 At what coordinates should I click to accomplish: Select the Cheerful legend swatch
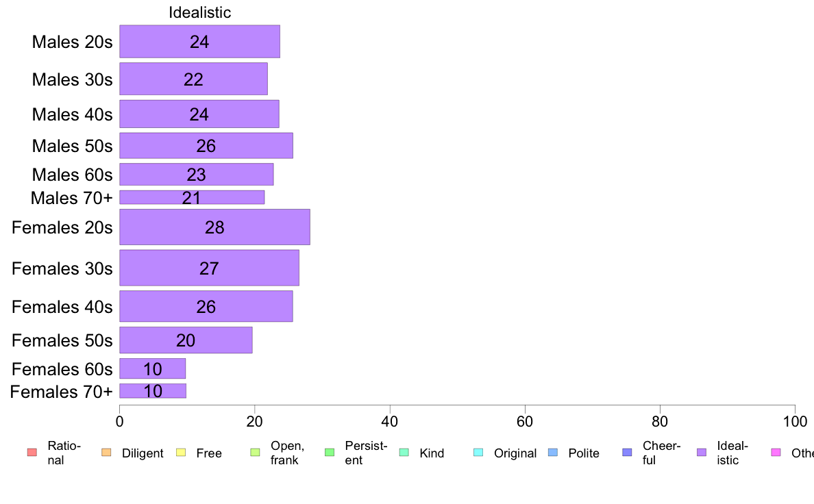[x=627, y=453]
